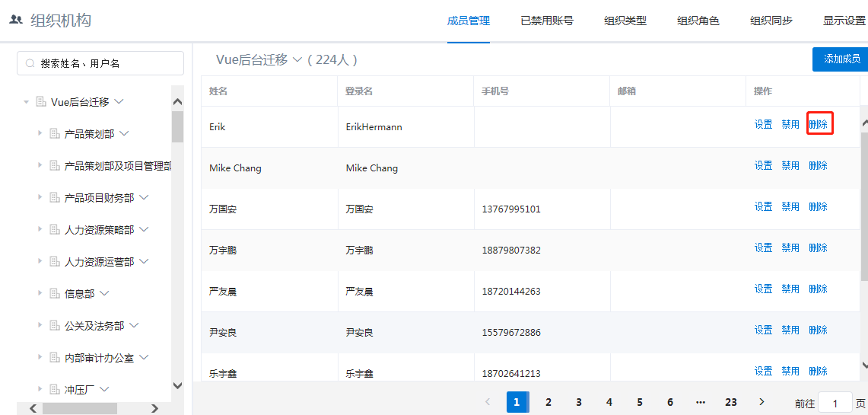
Task: Expand 信息部 tree node triangle
Action: (40, 293)
